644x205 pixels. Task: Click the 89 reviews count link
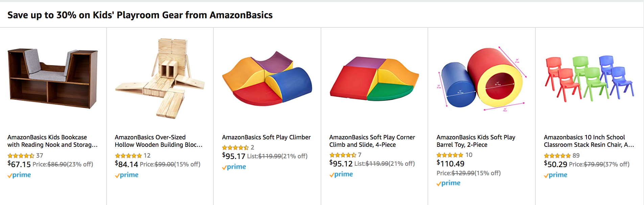pyautogui.click(x=576, y=156)
